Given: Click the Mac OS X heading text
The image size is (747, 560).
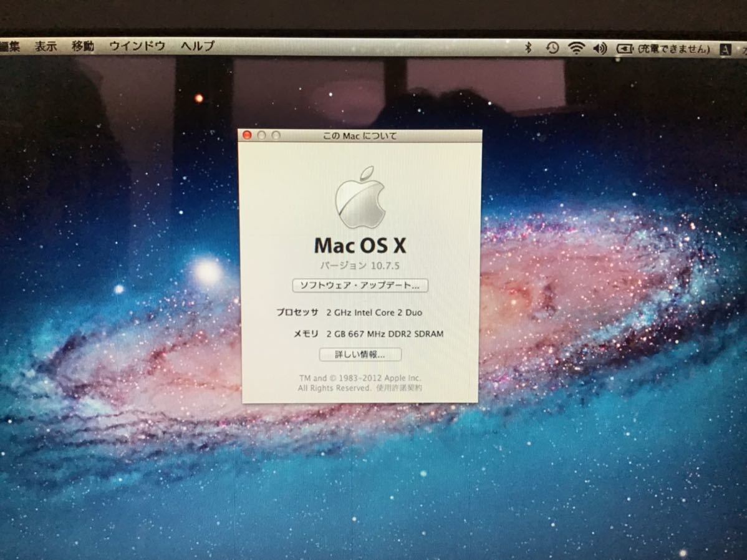Looking at the screenshot, I should (360, 246).
